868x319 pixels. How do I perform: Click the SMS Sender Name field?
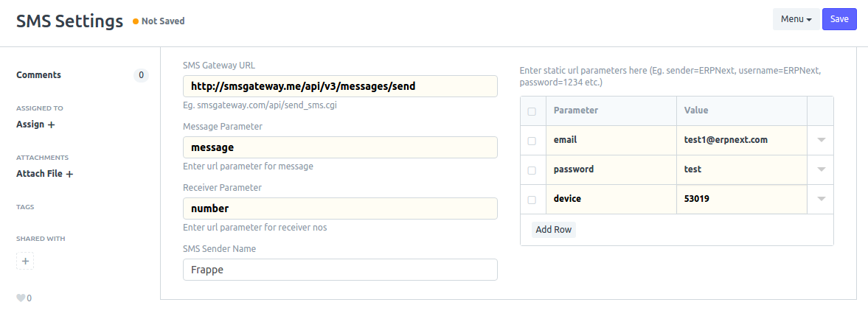pyautogui.click(x=340, y=270)
